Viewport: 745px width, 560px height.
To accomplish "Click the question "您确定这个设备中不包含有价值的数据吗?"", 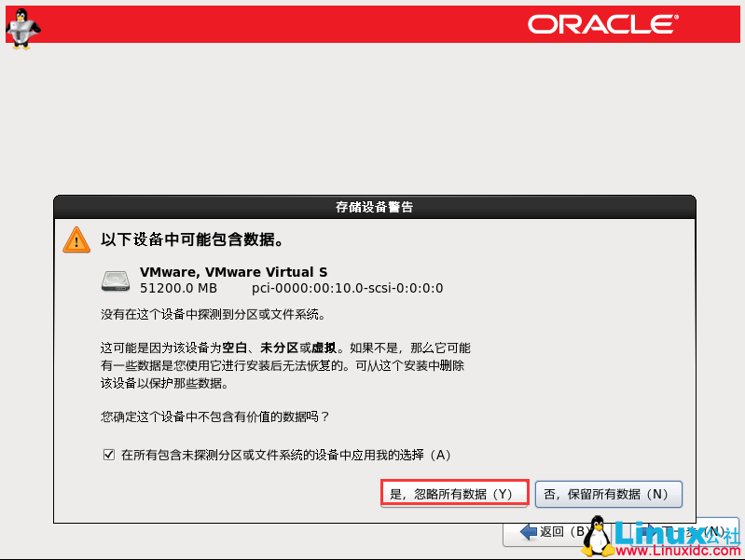I will [x=214, y=417].
